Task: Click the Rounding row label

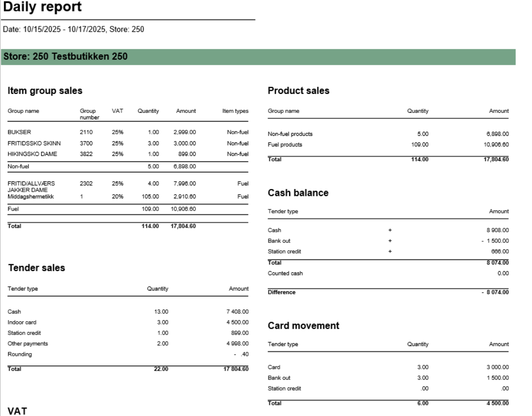Action: [x=20, y=354]
